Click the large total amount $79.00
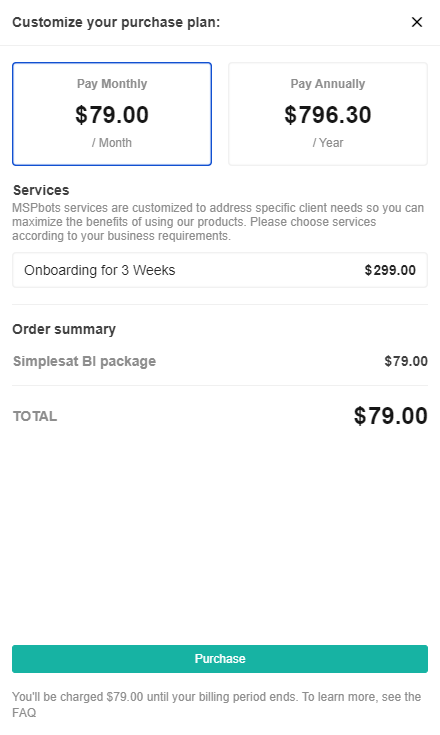Viewport: 440px width, 735px height. pyautogui.click(x=390, y=416)
